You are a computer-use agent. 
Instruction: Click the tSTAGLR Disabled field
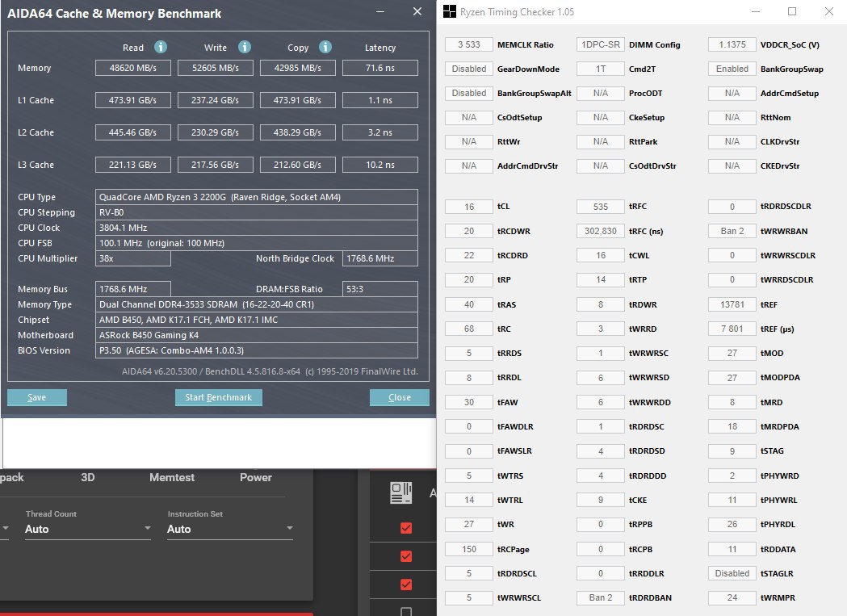pos(732,573)
